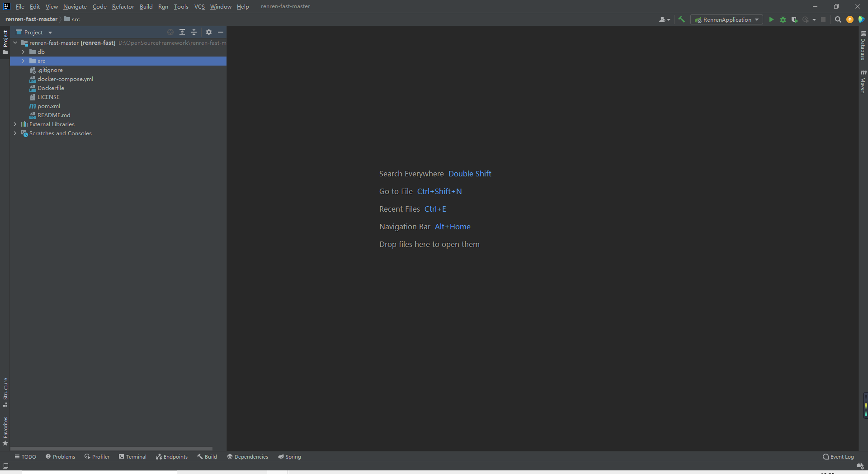The width and height of the screenshot is (868, 474).
Task: Click renren-fast-master navigation bar breadcrumb
Action: 31,19
